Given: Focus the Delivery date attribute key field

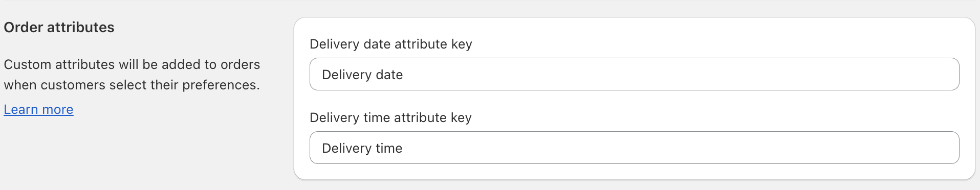Looking at the screenshot, I should pos(634,74).
